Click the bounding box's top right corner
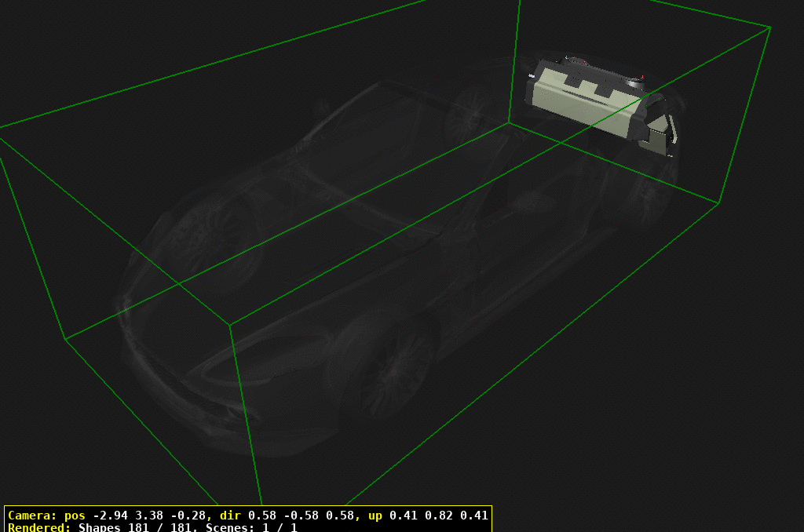 coord(770,27)
